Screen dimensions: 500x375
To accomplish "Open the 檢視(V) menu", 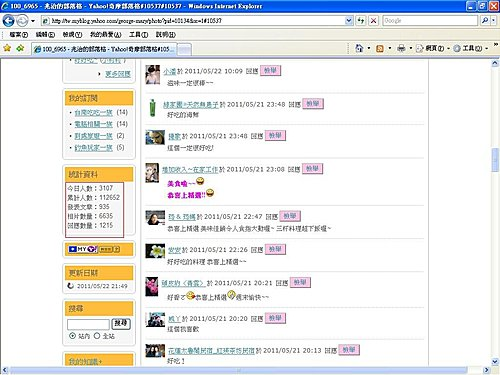I will click(x=72, y=34).
